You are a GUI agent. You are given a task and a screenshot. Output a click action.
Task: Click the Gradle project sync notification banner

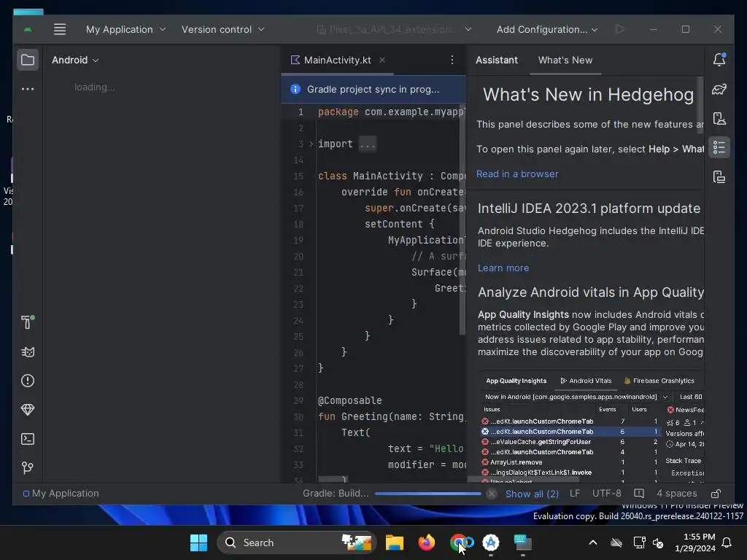coord(373,89)
